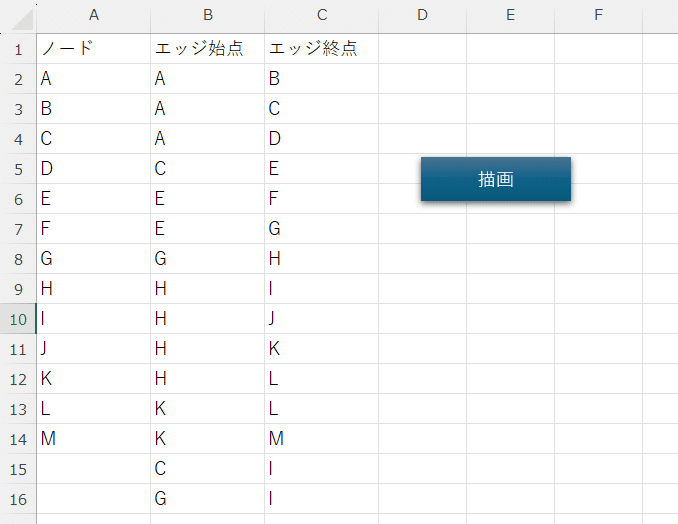This screenshot has width=678, height=524.
Task: Select column E header
Action: tap(511, 16)
